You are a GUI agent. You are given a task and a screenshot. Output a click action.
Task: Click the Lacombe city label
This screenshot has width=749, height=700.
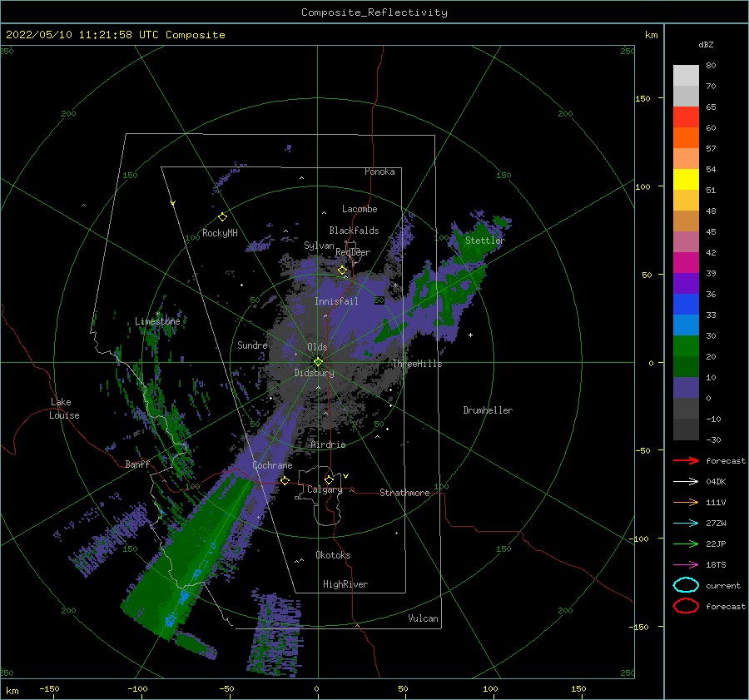[360, 209]
